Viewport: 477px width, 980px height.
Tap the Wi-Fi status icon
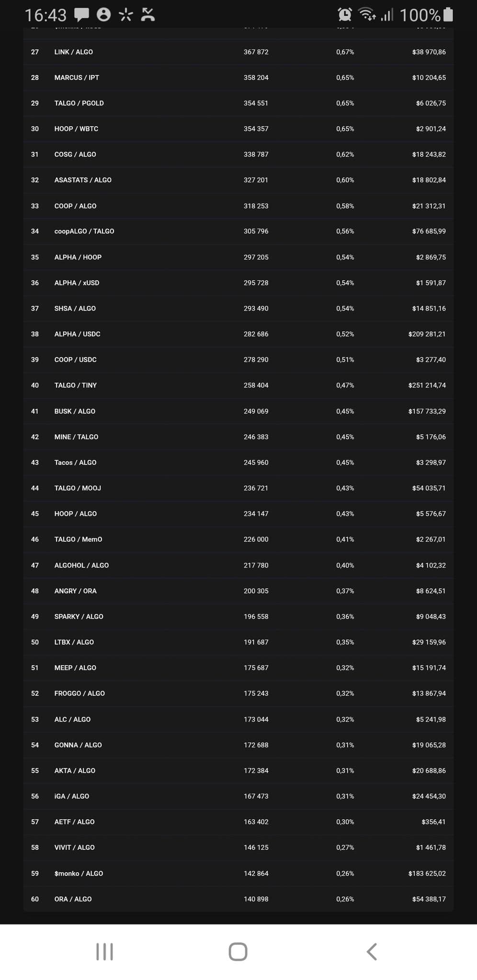coord(367,14)
